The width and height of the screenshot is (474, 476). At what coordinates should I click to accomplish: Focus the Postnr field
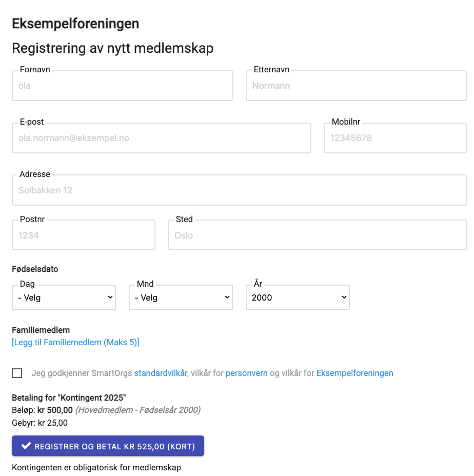point(84,235)
